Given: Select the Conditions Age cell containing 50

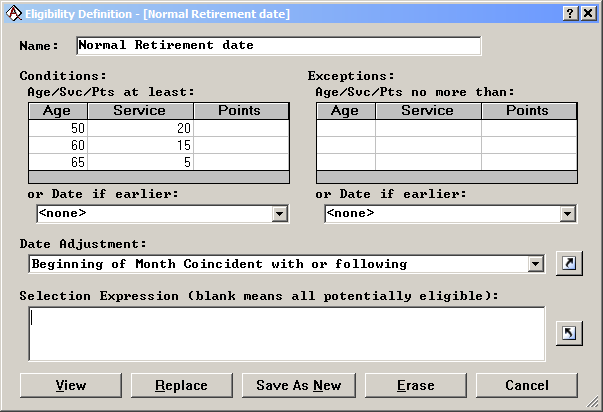Looking at the screenshot, I should pos(56,128).
